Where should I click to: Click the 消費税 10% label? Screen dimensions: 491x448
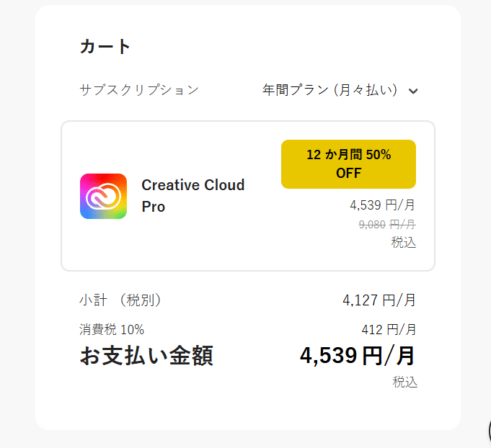click(x=112, y=330)
